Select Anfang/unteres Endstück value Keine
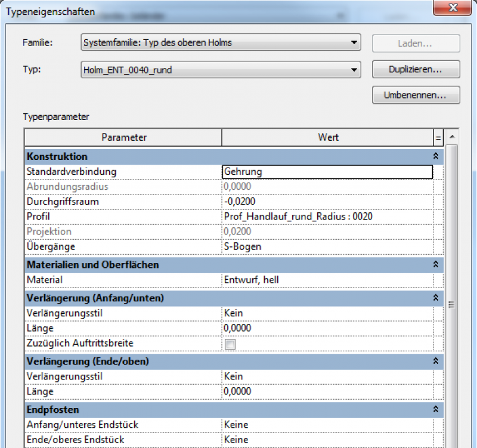Viewport: 477px width, 448px height. coord(327,425)
